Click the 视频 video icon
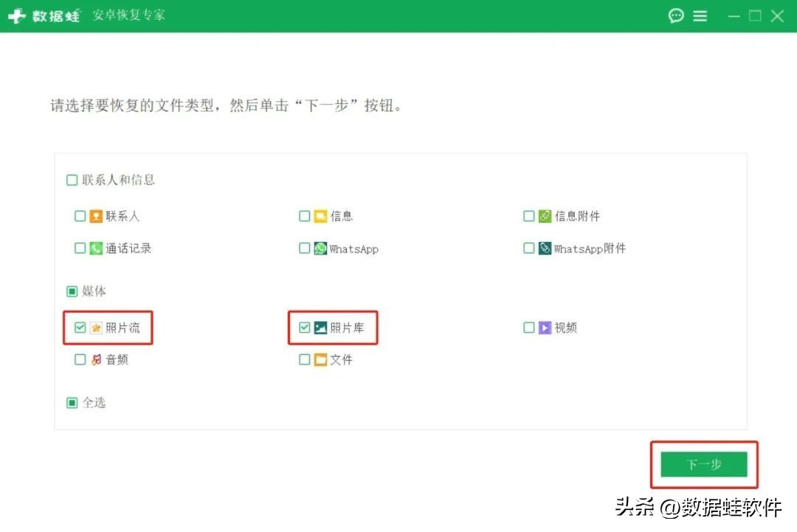The image size is (797, 532). click(546, 328)
